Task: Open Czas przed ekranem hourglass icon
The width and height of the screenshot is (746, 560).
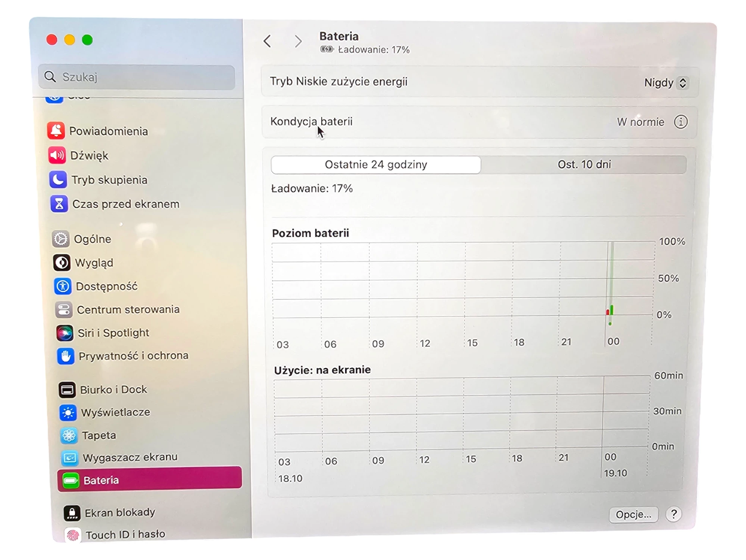Action: (59, 204)
